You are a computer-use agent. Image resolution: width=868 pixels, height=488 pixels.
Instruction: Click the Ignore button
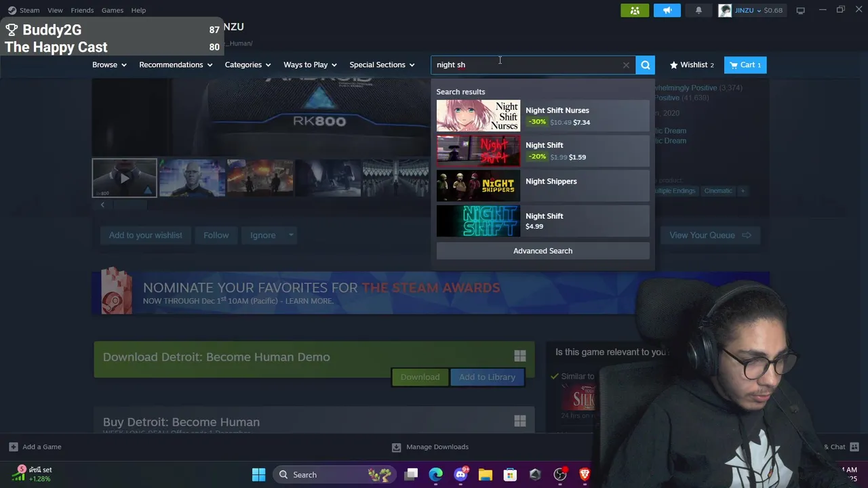[x=262, y=235]
